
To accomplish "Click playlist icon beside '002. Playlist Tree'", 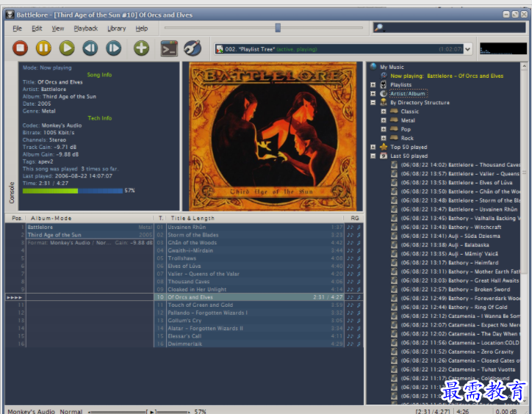I will tap(220, 49).
